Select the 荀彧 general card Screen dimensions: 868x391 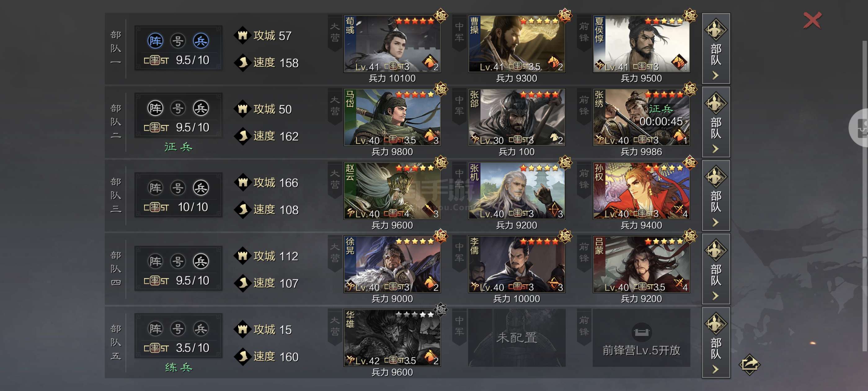tap(392, 44)
